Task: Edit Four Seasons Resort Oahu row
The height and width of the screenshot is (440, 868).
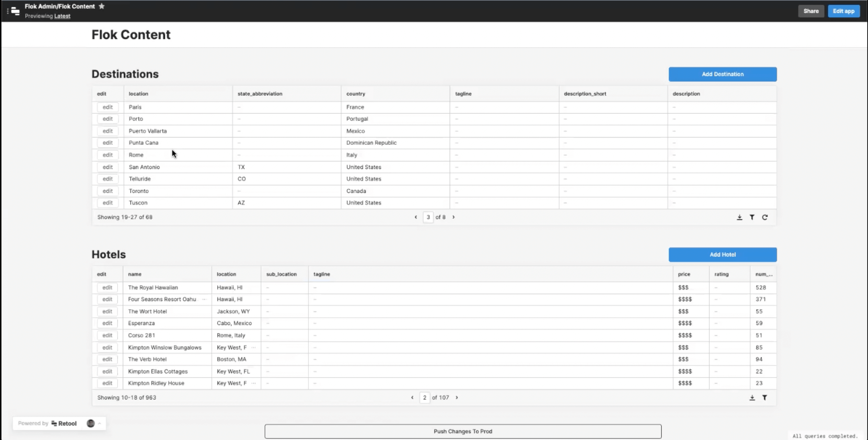Action: coord(107,299)
